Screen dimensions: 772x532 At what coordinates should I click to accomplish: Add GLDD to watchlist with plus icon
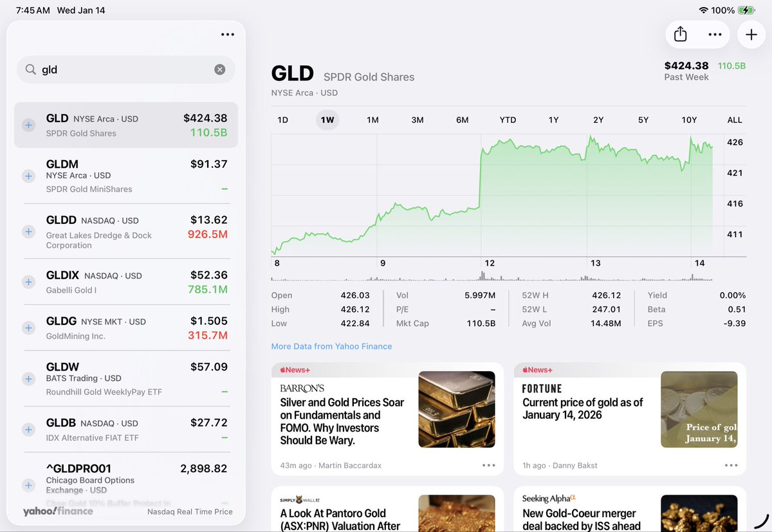click(28, 232)
